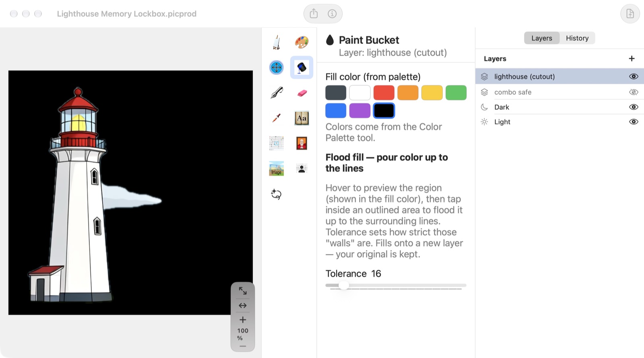Show the combo safe layer

tap(634, 92)
